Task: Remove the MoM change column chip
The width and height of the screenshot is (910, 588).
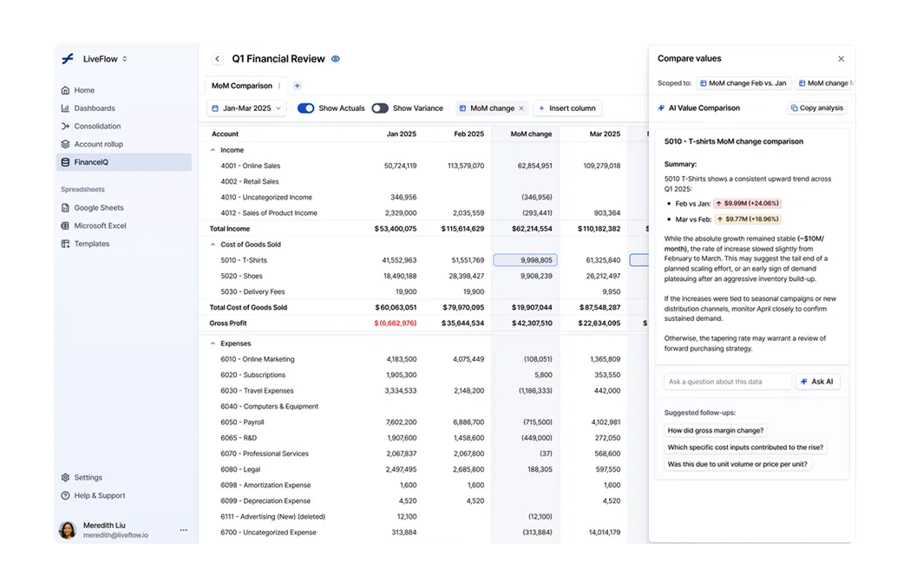Action: pos(521,108)
